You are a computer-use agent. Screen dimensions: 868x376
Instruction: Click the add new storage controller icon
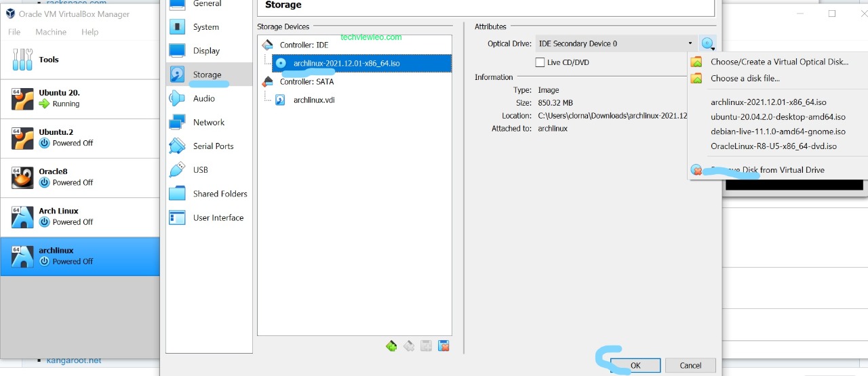(x=391, y=346)
